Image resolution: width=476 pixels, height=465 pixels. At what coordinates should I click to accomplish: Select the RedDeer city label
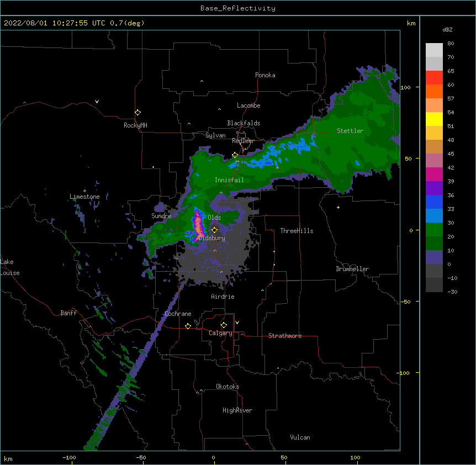pos(243,141)
